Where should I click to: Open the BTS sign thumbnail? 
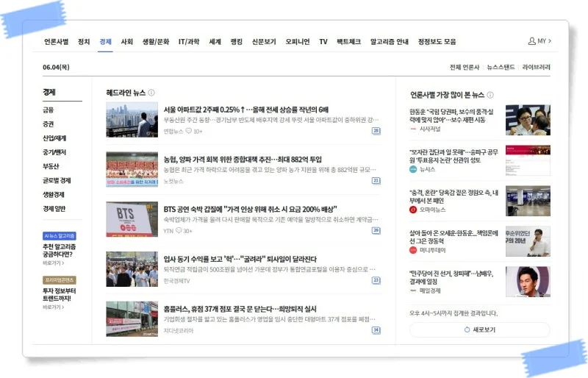click(x=132, y=219)
